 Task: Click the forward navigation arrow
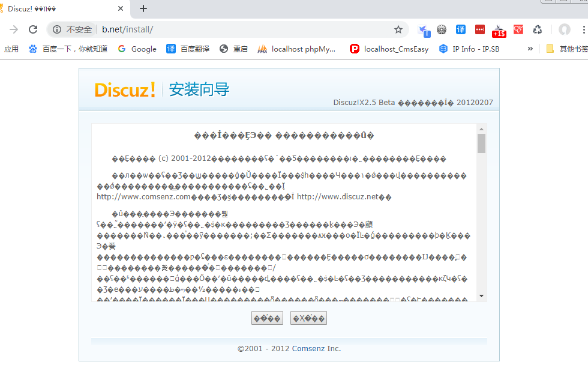pyautogui.click(x=14, y=29)
